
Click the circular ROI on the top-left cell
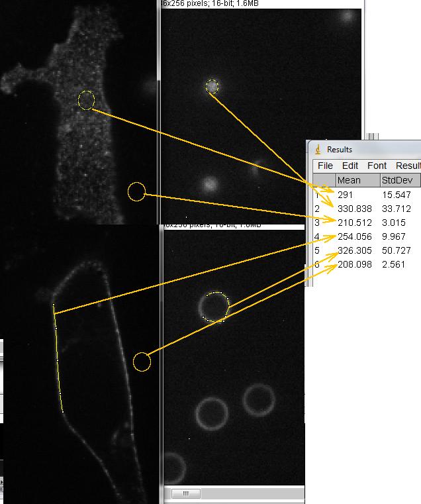click(x=86, y=100)
